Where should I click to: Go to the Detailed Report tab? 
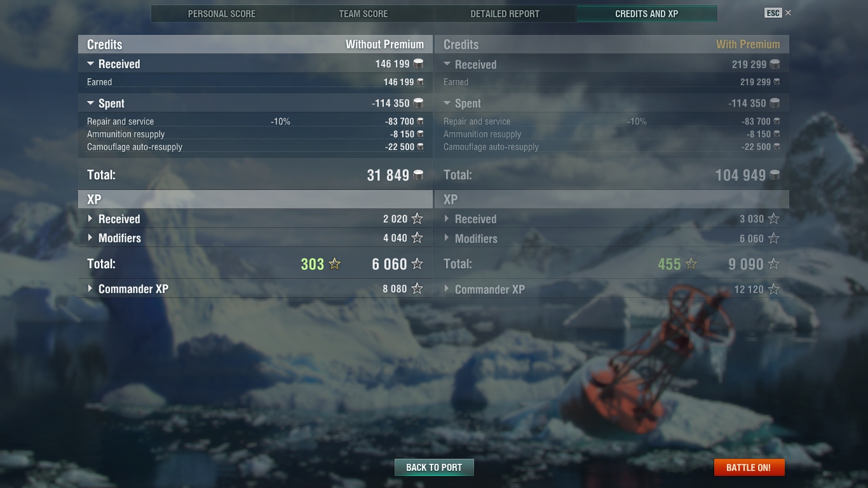point(505,13)
